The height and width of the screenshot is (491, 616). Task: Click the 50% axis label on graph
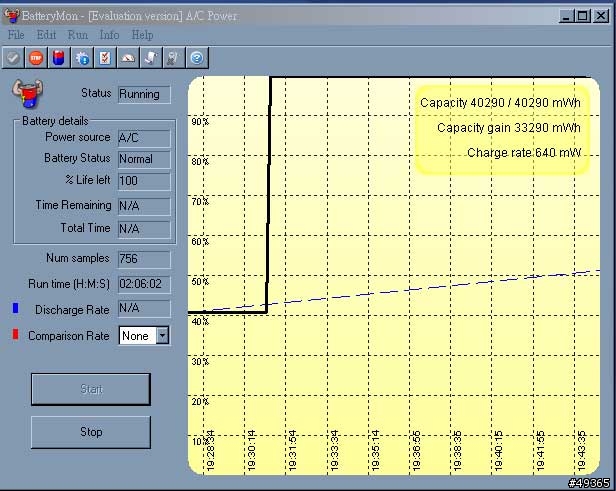coord(200,282)
